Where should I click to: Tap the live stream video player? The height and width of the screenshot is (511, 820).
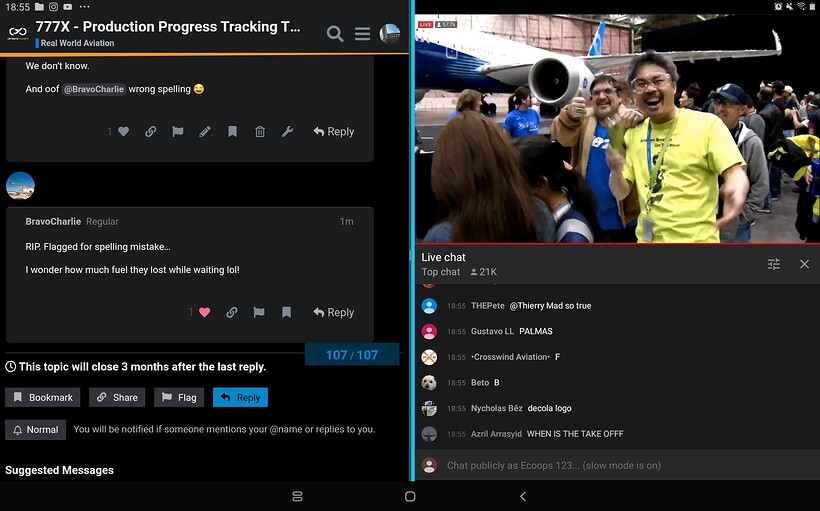click(617, 129)
